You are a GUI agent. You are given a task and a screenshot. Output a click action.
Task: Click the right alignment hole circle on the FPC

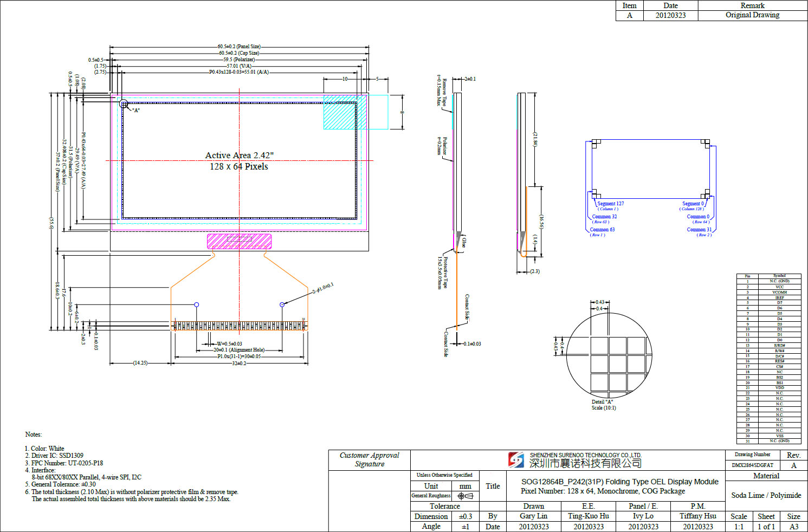coord(282,304)
